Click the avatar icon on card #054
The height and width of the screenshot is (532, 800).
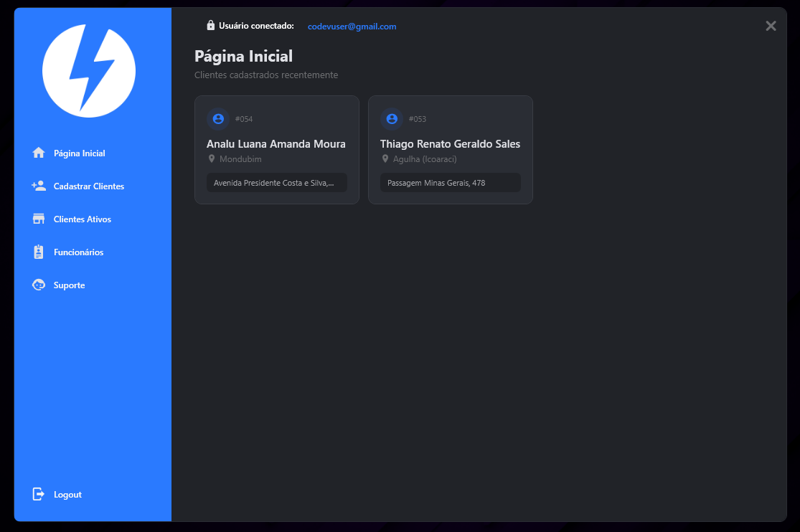coord(218,119)
